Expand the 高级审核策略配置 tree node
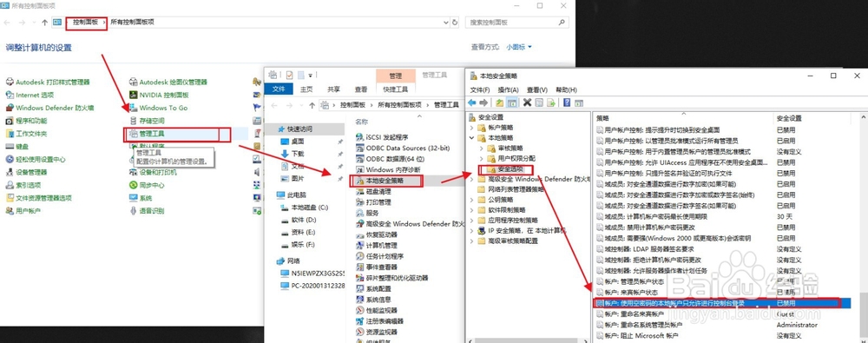This screenshot has height=343, width=868. click(x=472, y=241)
